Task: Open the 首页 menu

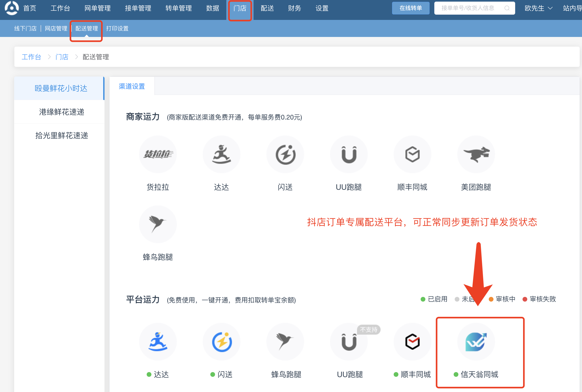Action: pos(30,8)
